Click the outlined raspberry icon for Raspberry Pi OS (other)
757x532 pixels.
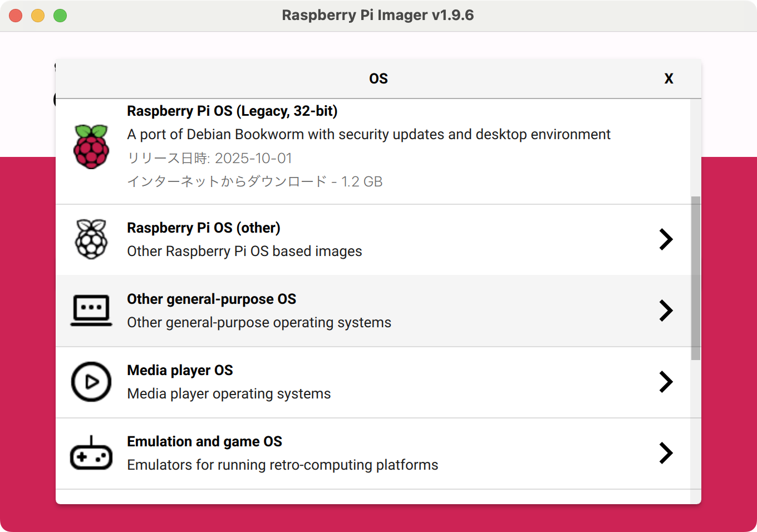pos(91,239)
